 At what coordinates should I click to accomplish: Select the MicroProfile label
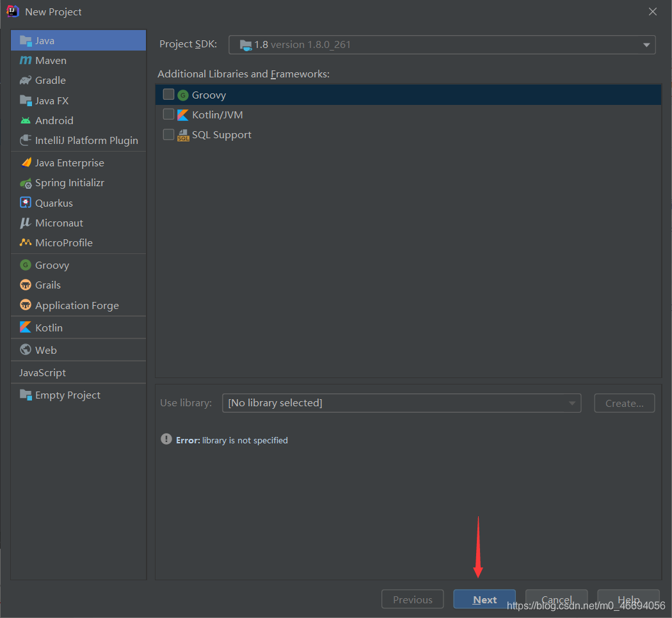tap(64, 243)
